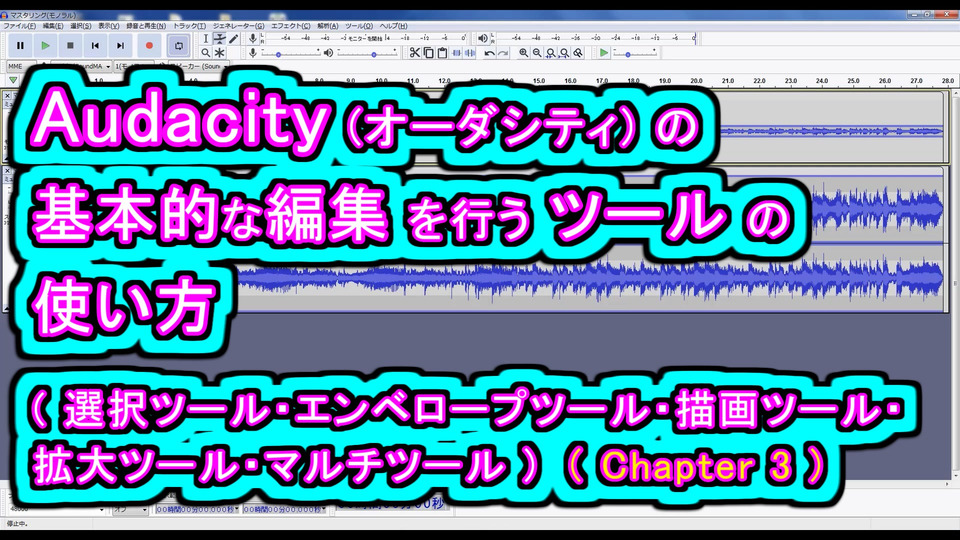The height and width of the screenshot is (540, 960).
Task: Open the ツール(O) menu
Action: (x=359, y=26)
